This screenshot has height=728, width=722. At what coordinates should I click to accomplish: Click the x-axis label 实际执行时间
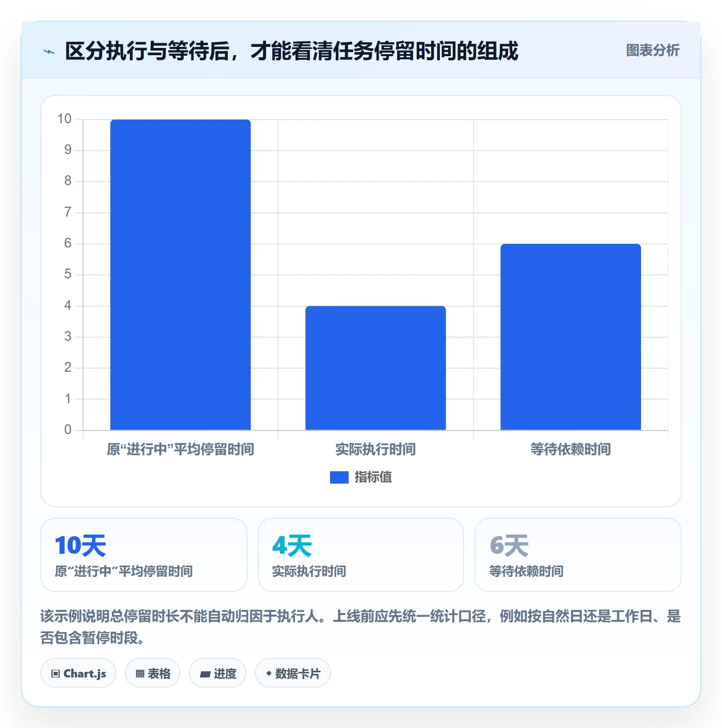375,450
